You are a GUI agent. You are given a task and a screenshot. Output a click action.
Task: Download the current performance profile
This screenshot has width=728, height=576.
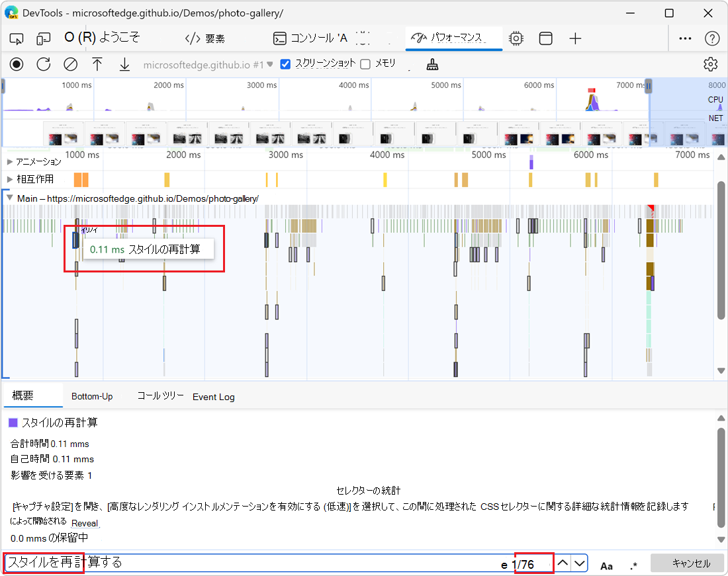click(124, 64)
